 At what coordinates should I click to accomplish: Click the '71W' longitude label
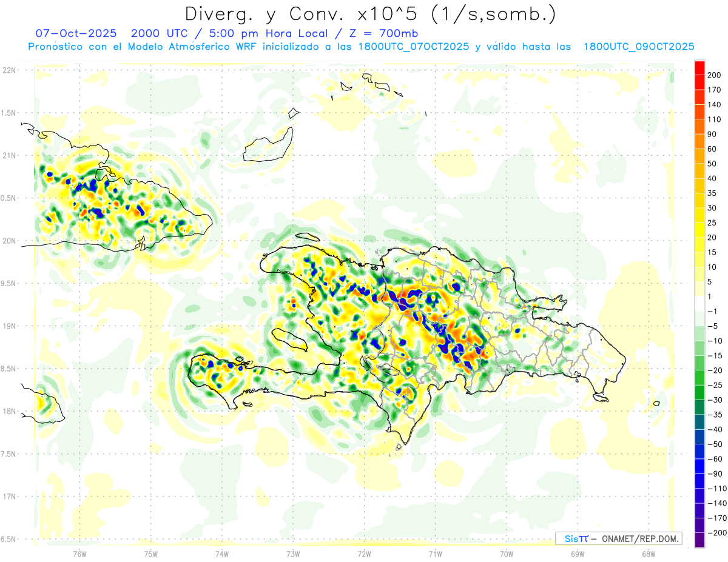coord(435,554)
